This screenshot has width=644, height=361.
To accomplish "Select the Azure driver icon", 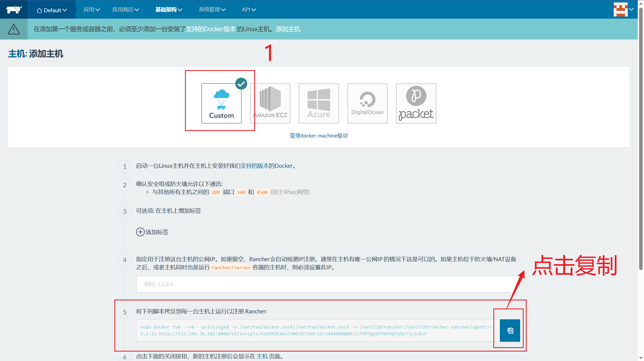I will 319,103.
